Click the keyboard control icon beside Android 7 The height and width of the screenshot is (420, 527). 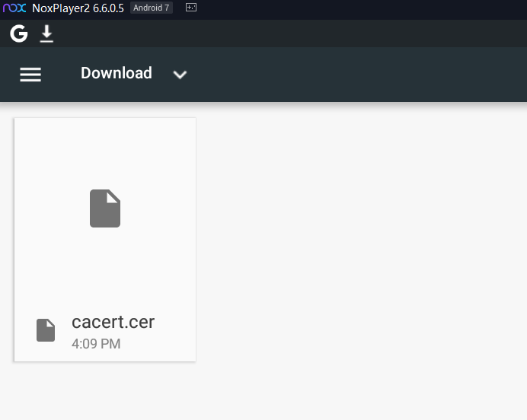click(x=191, y=8)
